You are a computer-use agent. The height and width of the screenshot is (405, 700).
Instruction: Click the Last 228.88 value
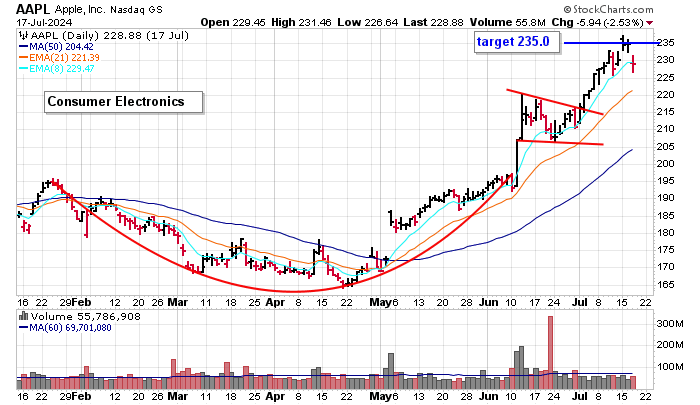tap(433, 22)
